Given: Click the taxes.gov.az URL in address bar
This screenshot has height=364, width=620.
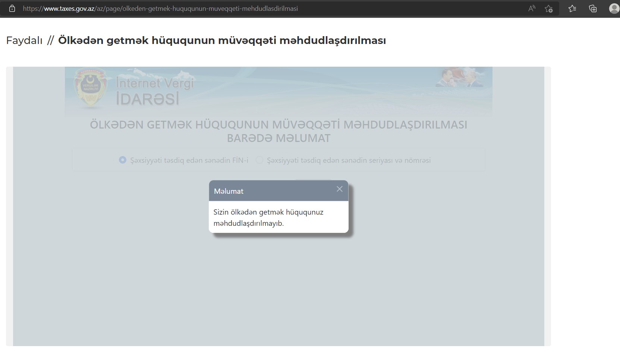Looking at the screenshot, I should click(x=160, y=9).
